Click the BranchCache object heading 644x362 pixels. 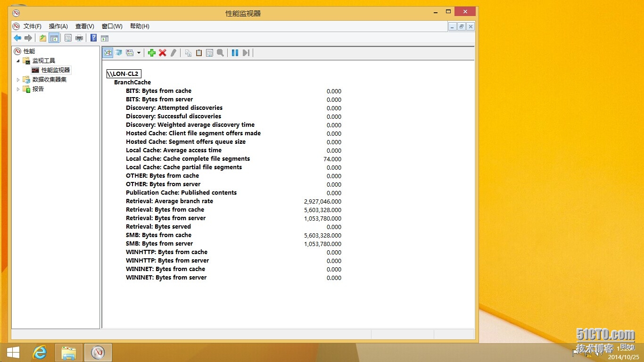click(x=132, y=82)
